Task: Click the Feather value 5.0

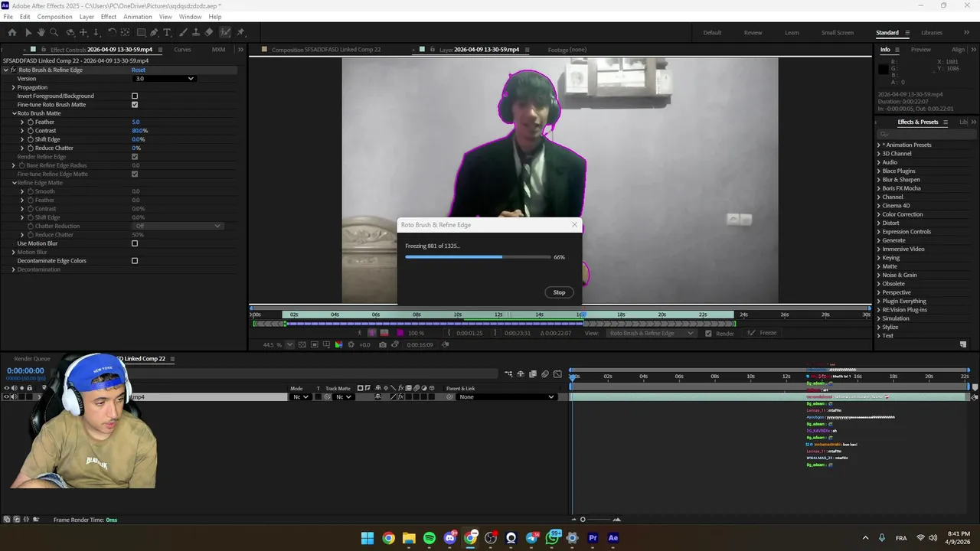Action: pyautogui.click(x=136, y=122)
